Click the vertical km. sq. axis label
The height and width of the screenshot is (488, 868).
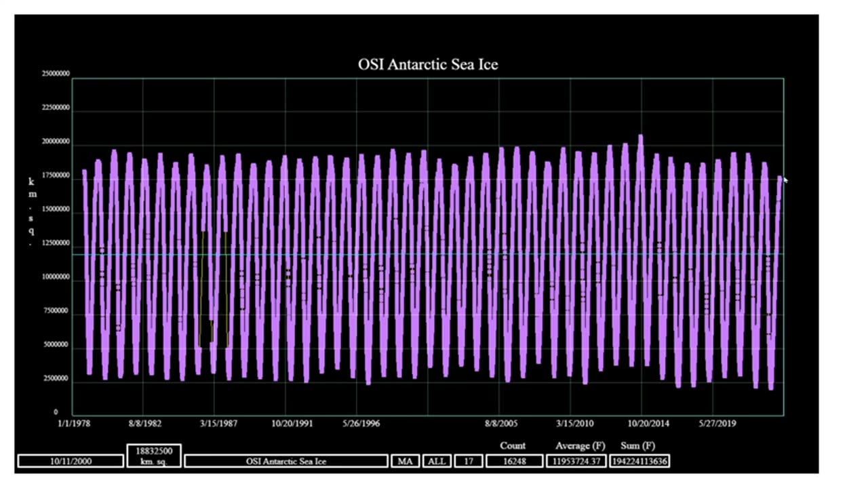pyautogui.click(x=32, y=211)
